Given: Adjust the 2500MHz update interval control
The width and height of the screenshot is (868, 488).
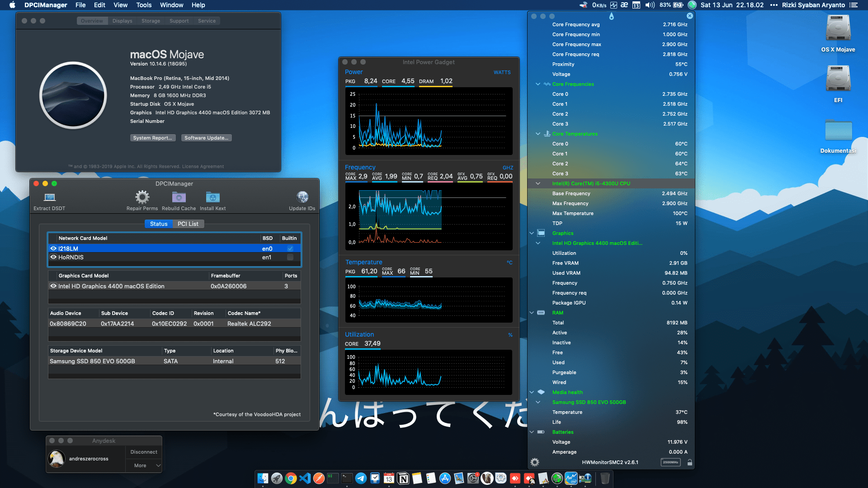Looking at the screenshot, I should click(x=670, y=462).
